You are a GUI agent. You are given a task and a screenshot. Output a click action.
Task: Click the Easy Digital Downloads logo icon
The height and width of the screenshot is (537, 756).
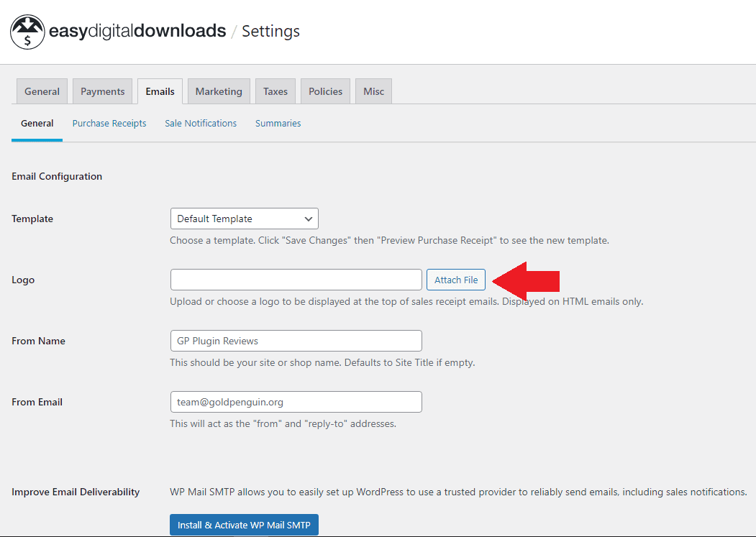pos(27,32)
